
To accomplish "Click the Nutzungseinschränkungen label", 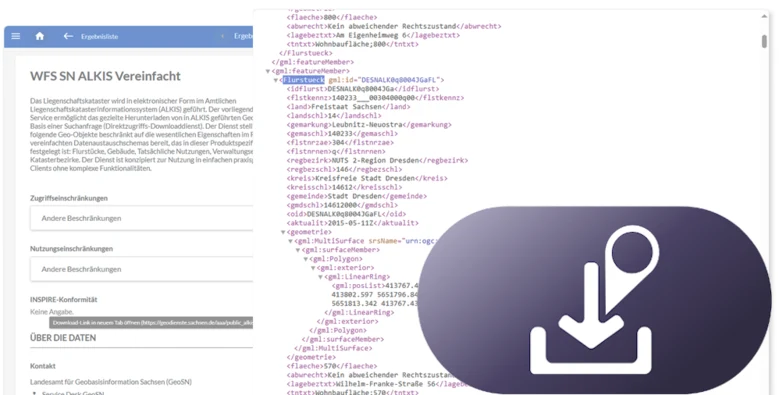I will 71,248.
